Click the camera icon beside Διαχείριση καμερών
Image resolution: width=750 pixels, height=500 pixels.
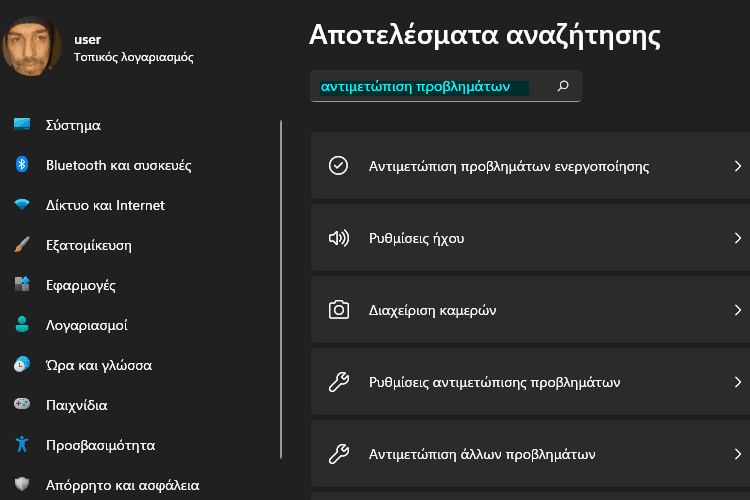coord(339,310)
